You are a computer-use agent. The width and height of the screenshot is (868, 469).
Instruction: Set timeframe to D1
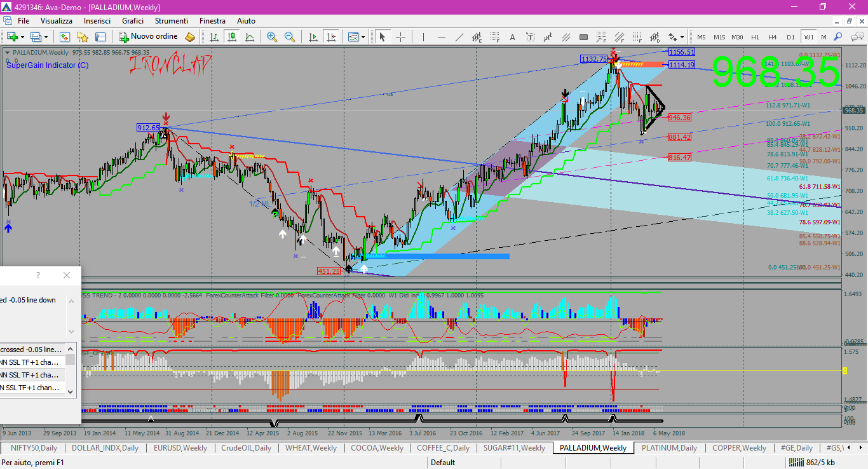pyautogui.click(x=790, y=37)
